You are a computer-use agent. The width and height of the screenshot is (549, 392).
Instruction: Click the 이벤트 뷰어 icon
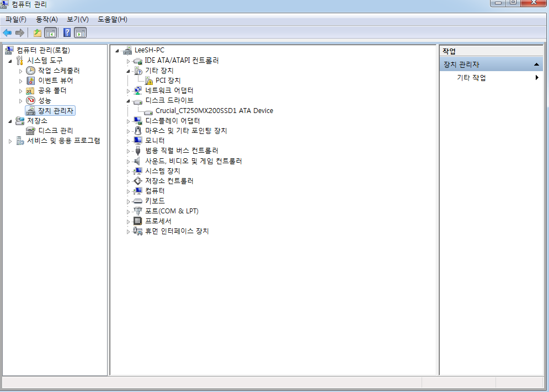pyautogui.click(x=31, y=80)
